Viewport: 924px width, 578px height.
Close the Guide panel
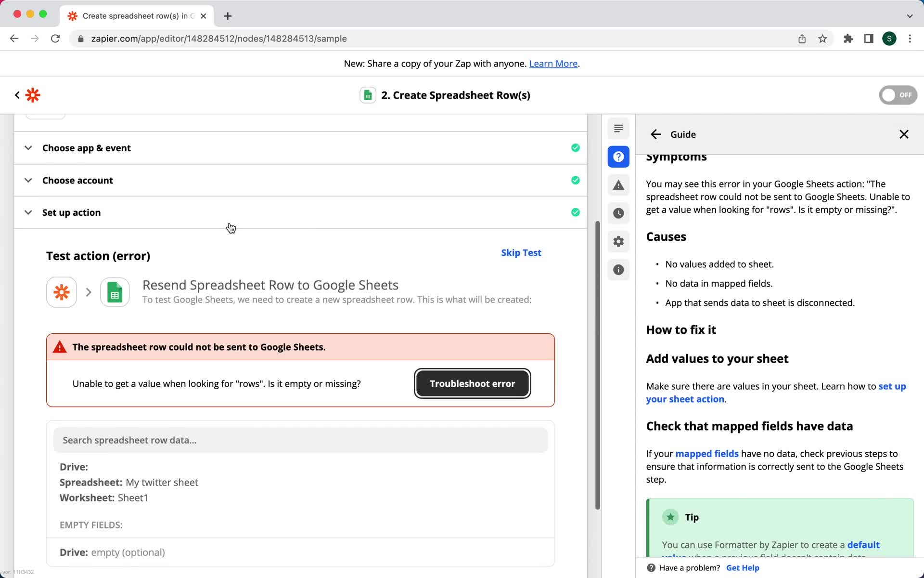pos(903,134)
